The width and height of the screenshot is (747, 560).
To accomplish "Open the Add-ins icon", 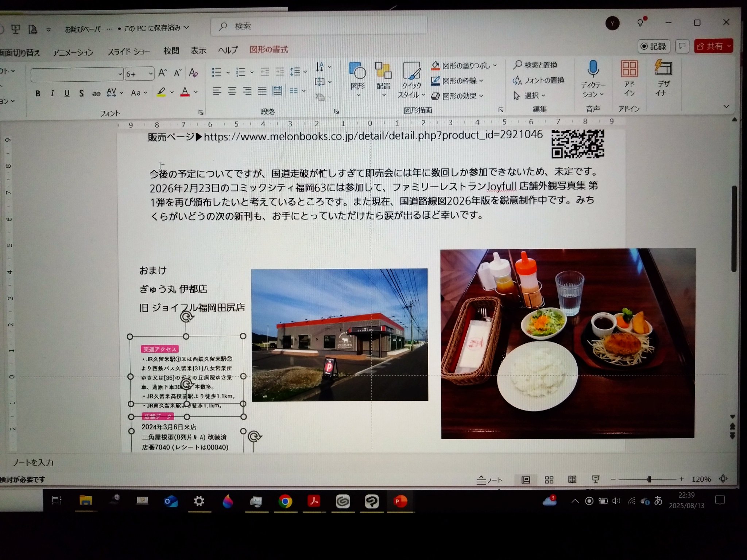I will click(x=629, y=69).
